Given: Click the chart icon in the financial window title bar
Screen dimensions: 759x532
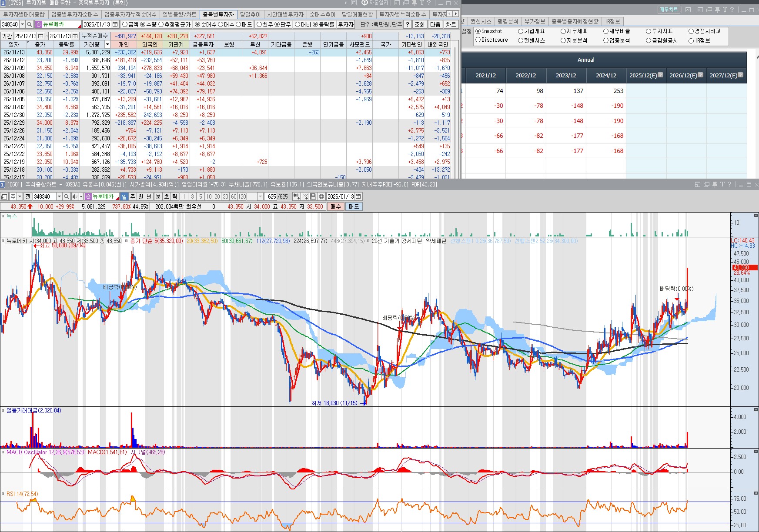Looking at the screenshot, I should click(x=688, y=10).
